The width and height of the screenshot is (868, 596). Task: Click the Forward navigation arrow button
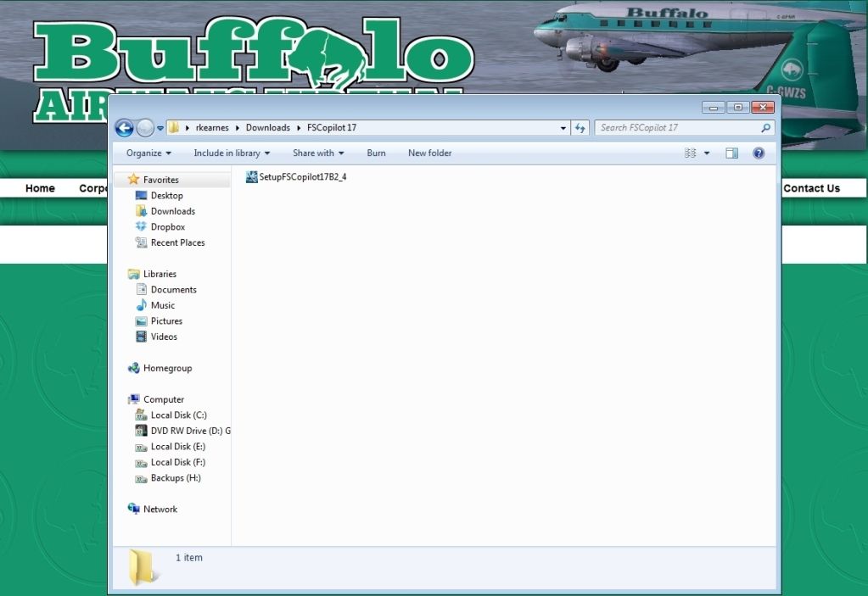tap(145, 128)
